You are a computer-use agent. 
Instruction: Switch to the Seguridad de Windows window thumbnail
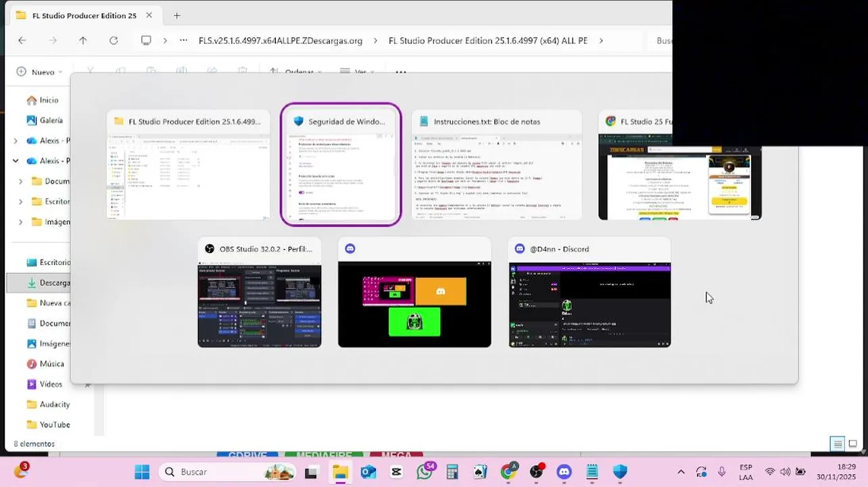pyautogui.click(x=341, y=164)
